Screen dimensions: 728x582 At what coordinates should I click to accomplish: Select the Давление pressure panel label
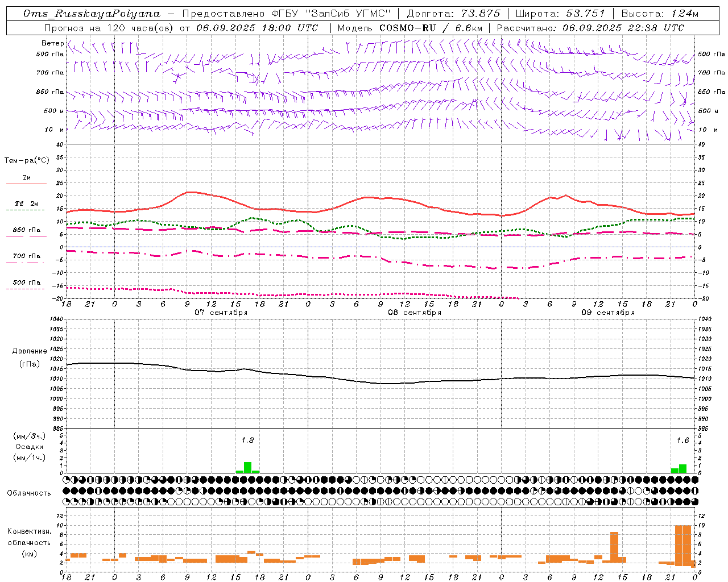pyautogui.click(x=30, y=351)
